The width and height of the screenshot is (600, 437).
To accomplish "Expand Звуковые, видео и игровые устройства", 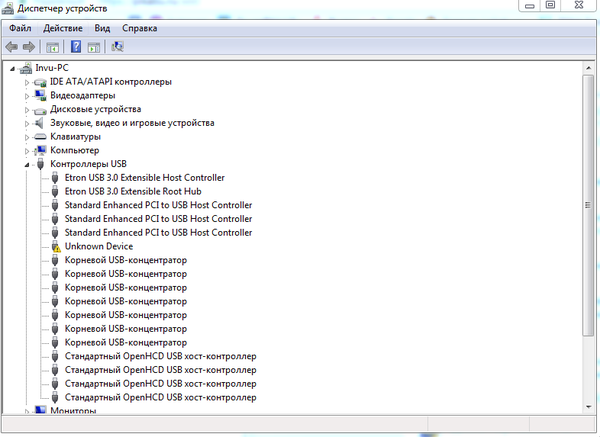I will 27,124.
